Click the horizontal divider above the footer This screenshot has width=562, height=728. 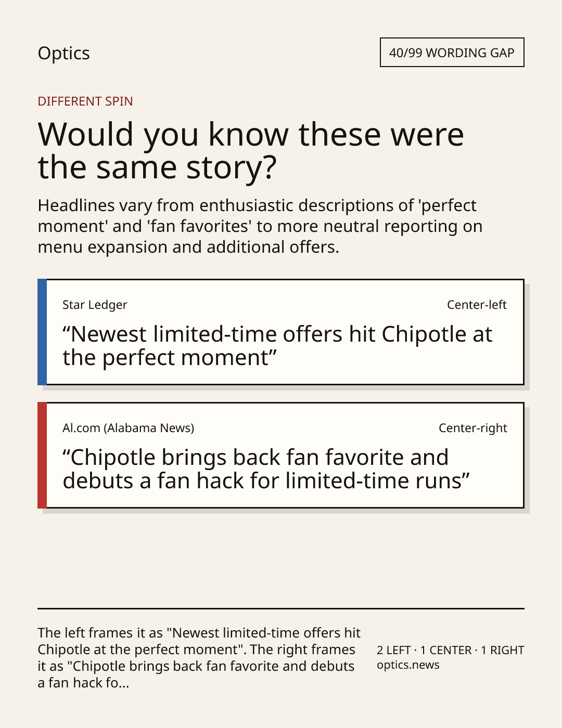(281, 608)
